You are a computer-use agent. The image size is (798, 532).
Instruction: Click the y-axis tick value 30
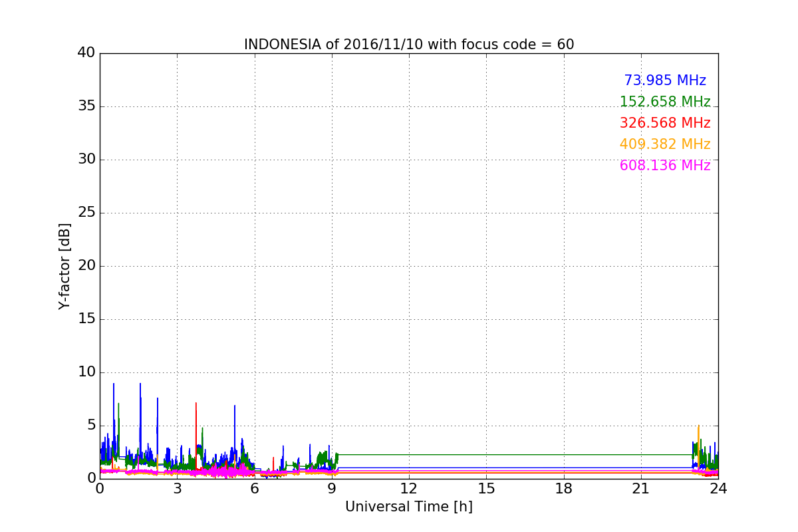pyautogui.click(x=86, y=160)
